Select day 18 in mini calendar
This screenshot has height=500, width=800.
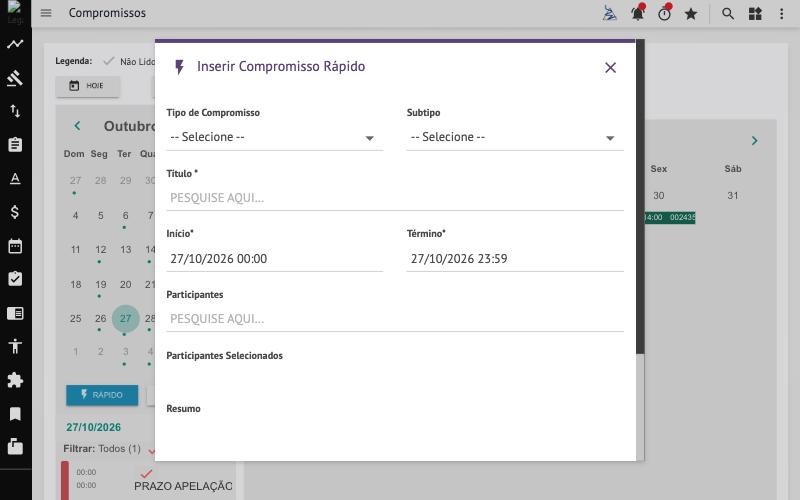(76, 284)
